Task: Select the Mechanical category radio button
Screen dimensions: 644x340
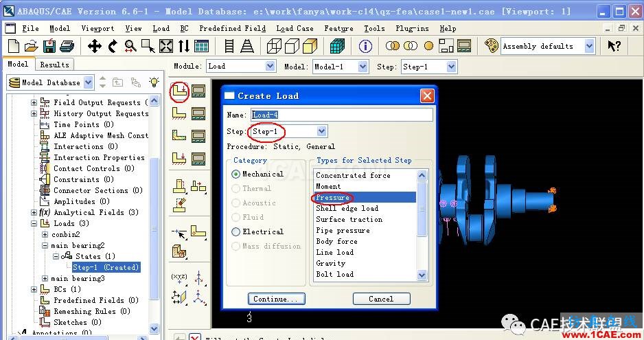Action: (235, 174)
